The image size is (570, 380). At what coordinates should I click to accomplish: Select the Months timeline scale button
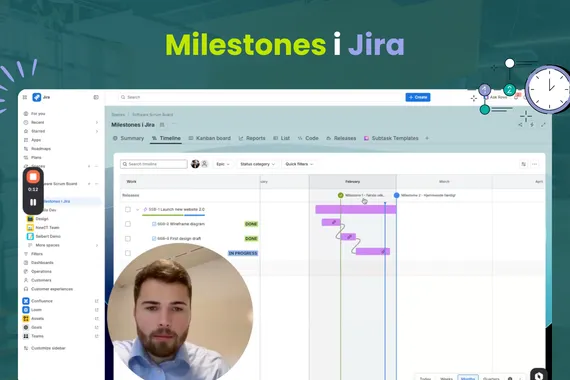point(468,378)
